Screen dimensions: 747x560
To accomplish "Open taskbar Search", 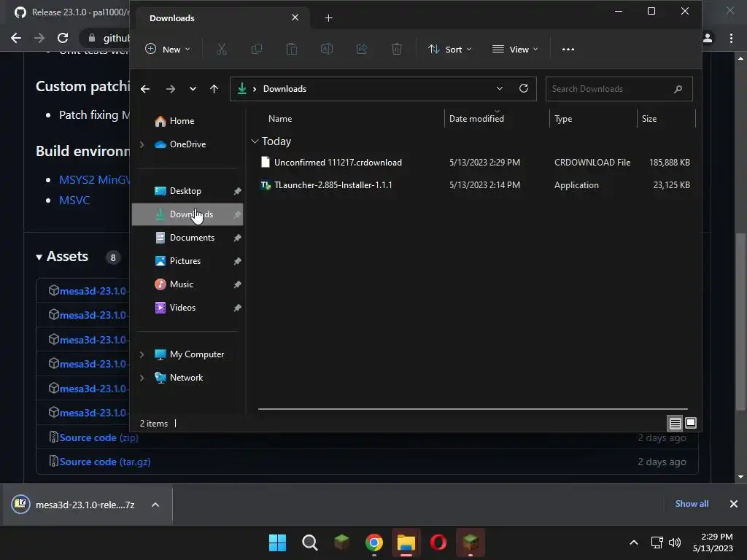I will [x=309, y=542].
